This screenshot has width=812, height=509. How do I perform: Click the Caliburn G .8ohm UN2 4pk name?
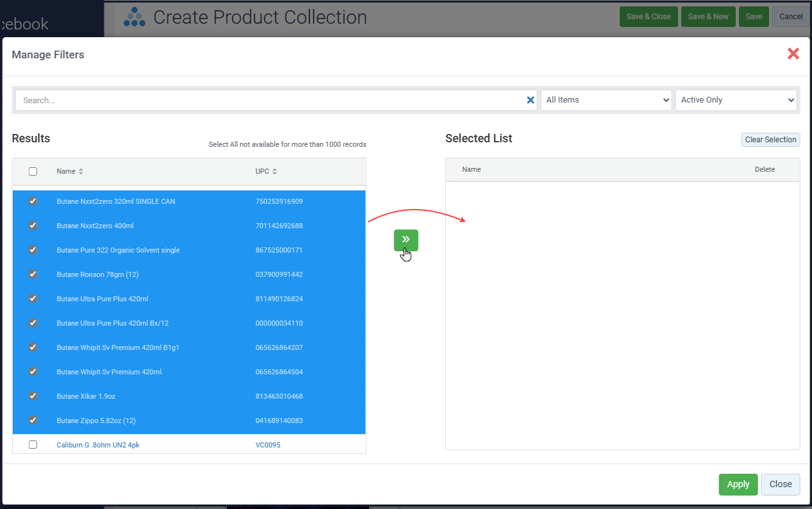[97, 445]
